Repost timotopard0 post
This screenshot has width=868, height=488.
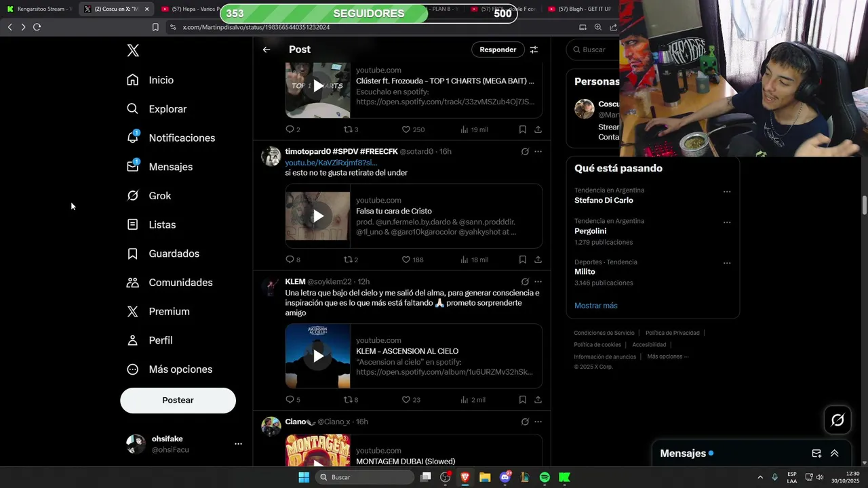(x=351, y=260)
